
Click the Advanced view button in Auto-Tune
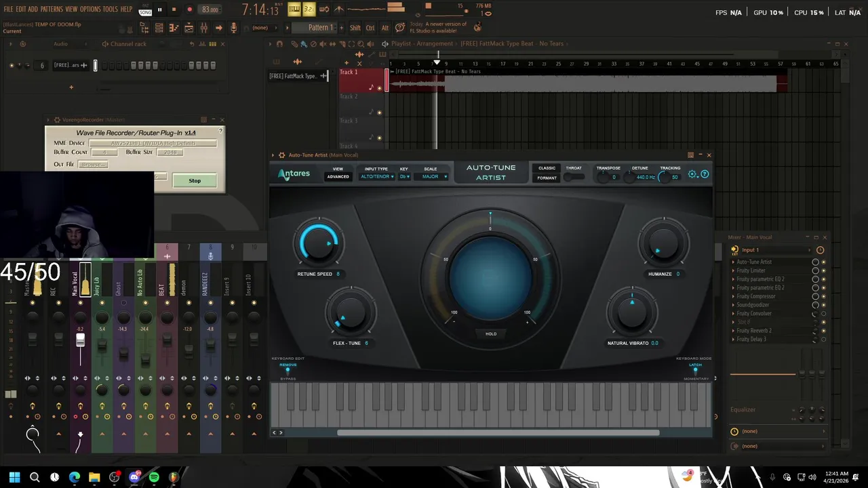pyautogui.click(x=338, y=177)
